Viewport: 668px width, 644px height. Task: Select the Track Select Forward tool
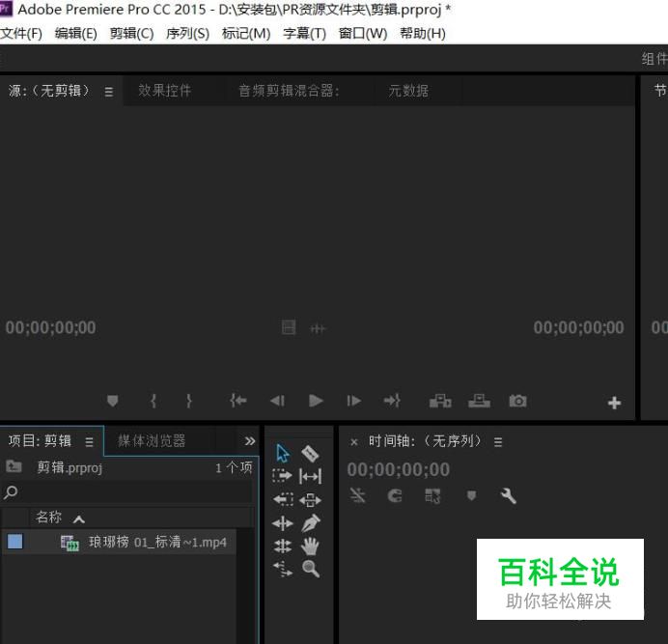[x=282, y=476]
